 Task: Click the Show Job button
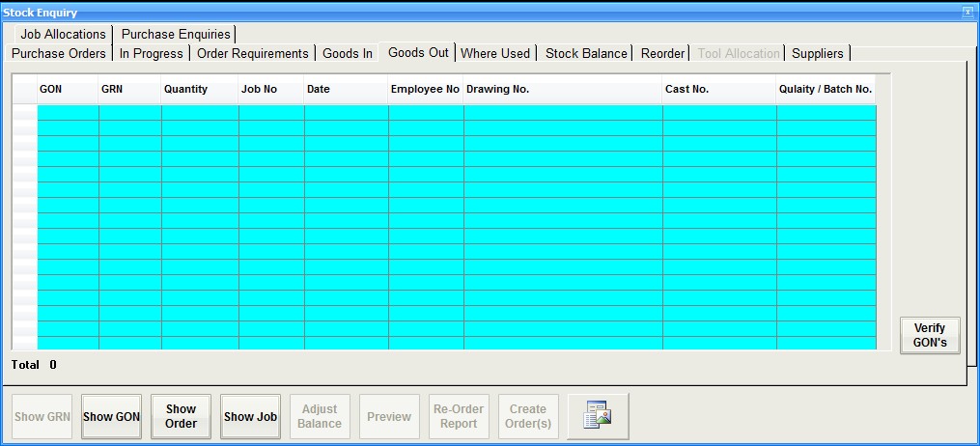tap(250, 417)
